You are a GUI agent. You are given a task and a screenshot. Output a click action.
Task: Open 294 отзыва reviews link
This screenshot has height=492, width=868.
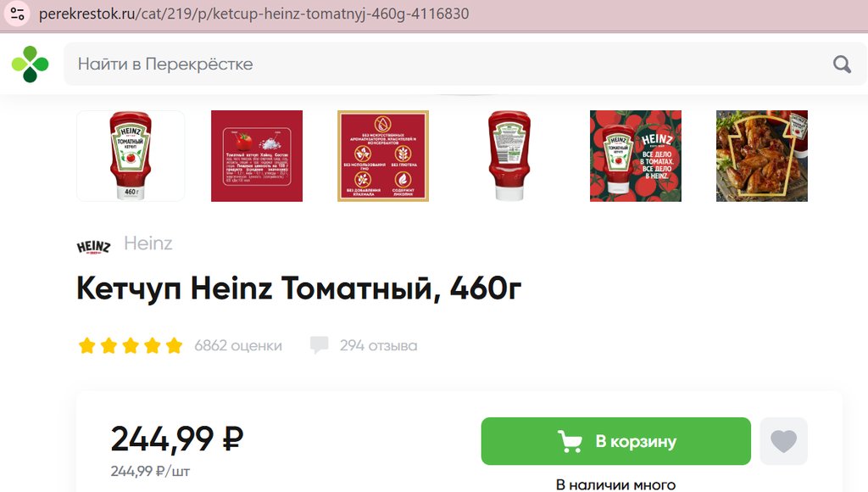[x=379, y=346]
